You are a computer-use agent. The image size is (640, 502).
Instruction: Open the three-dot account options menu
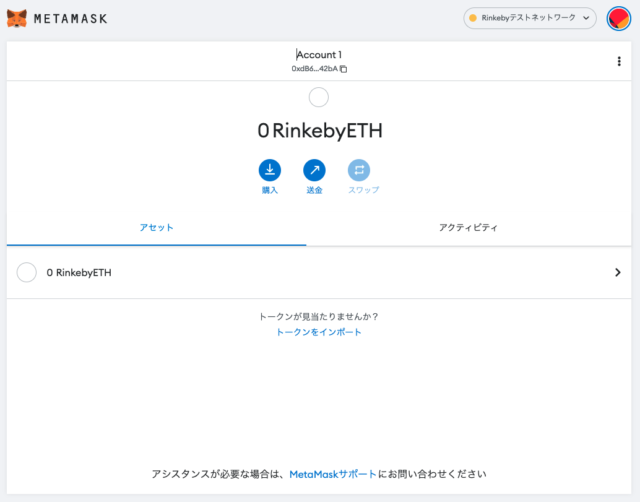tap(619, 61)
